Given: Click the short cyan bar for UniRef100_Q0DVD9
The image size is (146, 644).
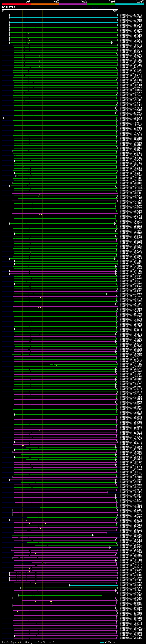Looking at the screenshot, I should click(x=94, y=585).
